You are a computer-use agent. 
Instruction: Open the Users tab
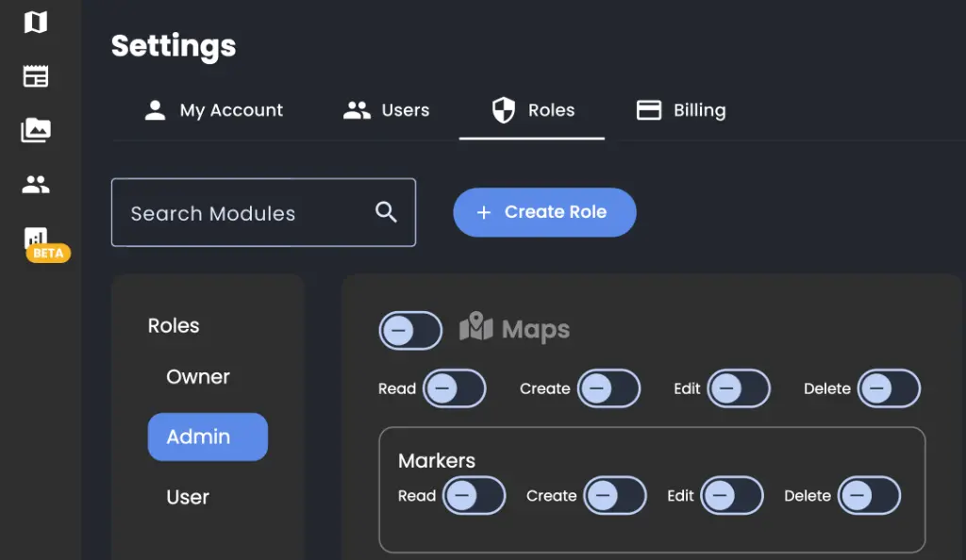pyautogui.click(x=386, y=110)
